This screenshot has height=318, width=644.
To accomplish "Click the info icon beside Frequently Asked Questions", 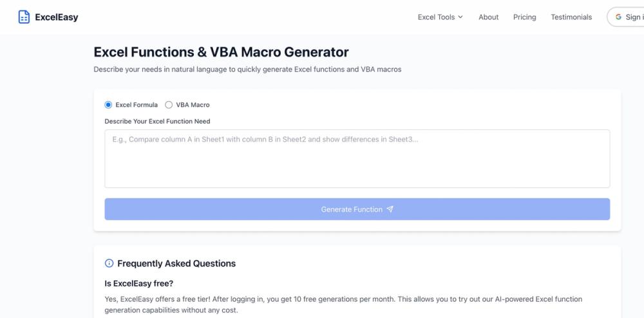I will 109,263.
